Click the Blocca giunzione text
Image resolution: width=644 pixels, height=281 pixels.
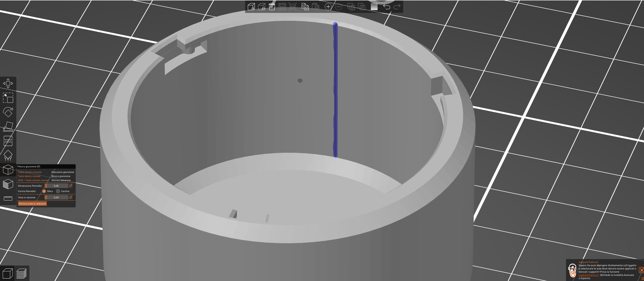tap(61, 176)
